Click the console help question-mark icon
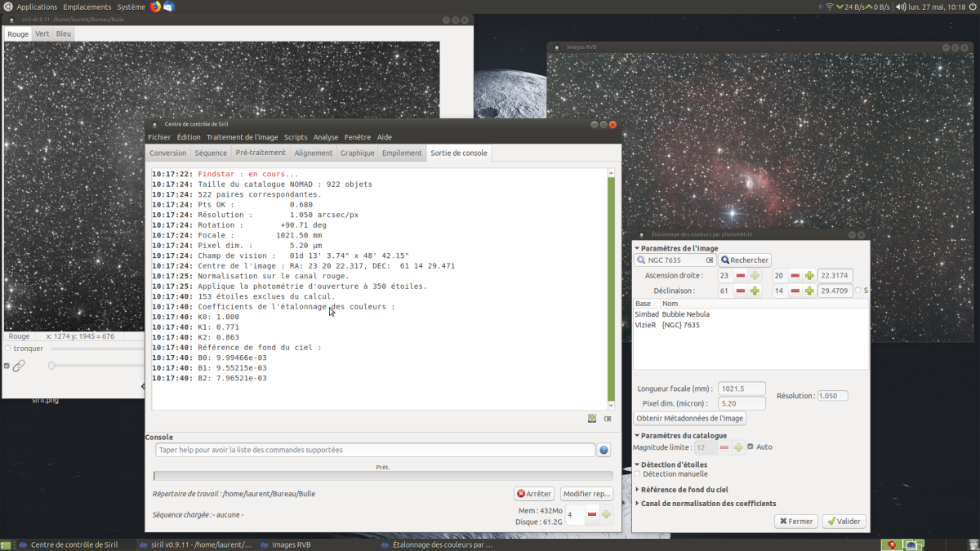Viewport: 980px width, 551px height. tap(604, 450)
